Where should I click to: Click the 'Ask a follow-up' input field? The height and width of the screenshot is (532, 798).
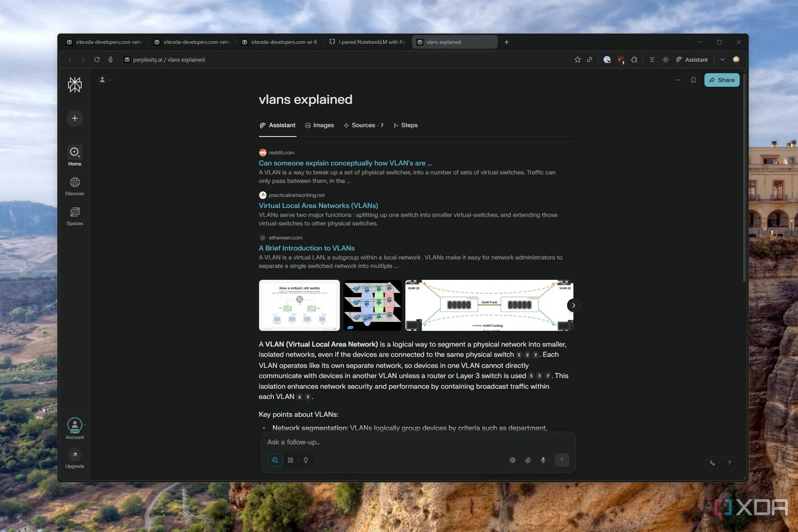tap(418, 442)
